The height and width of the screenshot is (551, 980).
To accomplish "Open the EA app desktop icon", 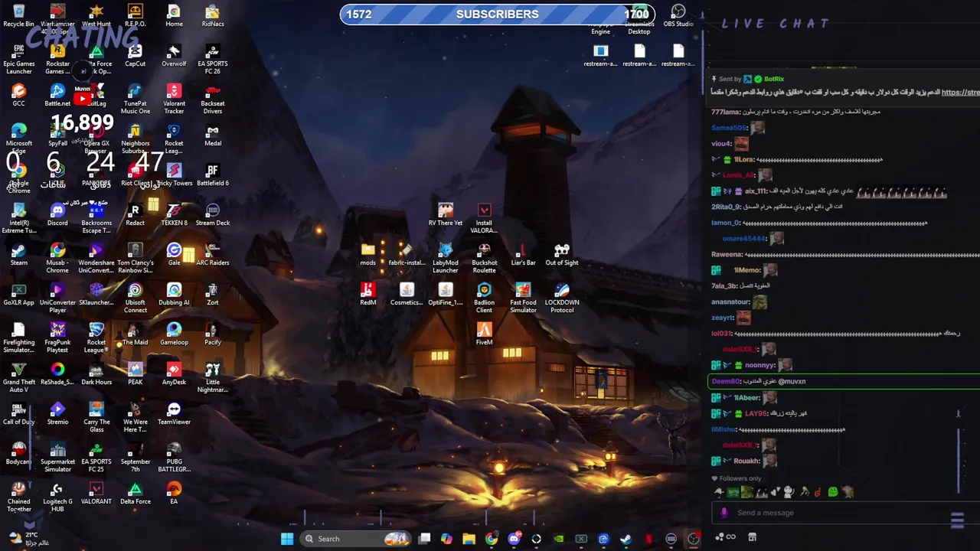I will tap(174, 493).
